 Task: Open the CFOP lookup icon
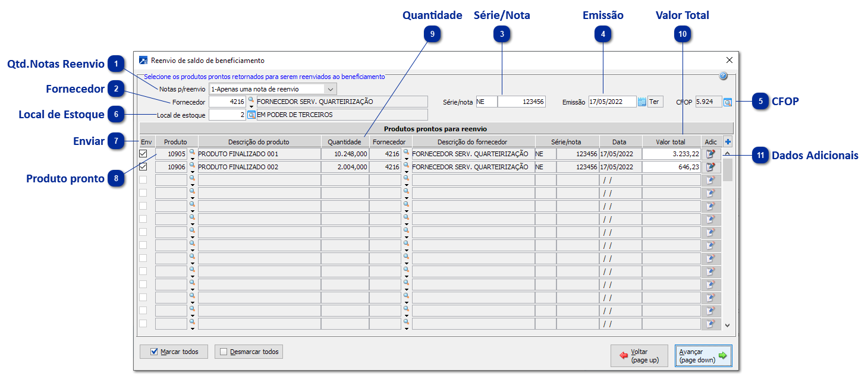pos(728,102)
